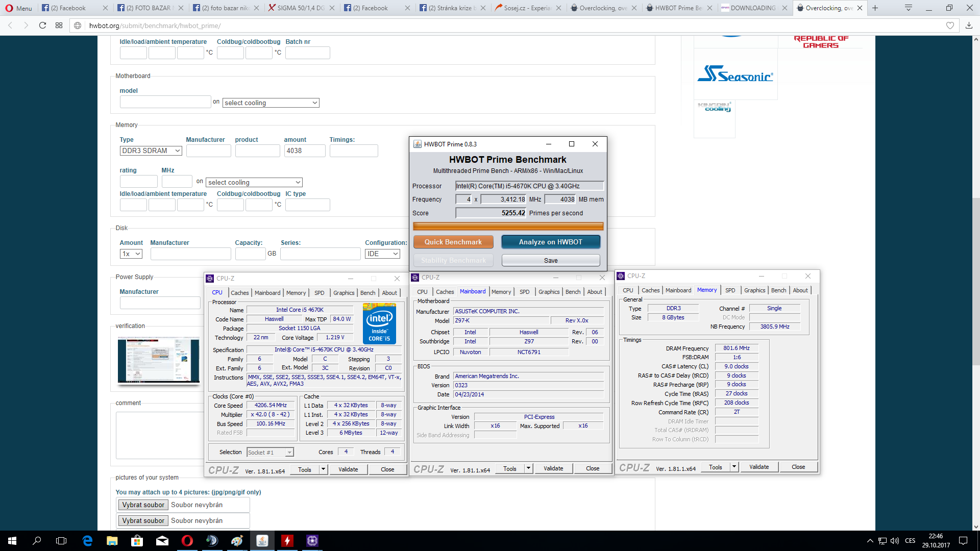The height and width of the screenshot is (551, 980).
Task: Open the Windows Start menu
Action: (12, 541)
